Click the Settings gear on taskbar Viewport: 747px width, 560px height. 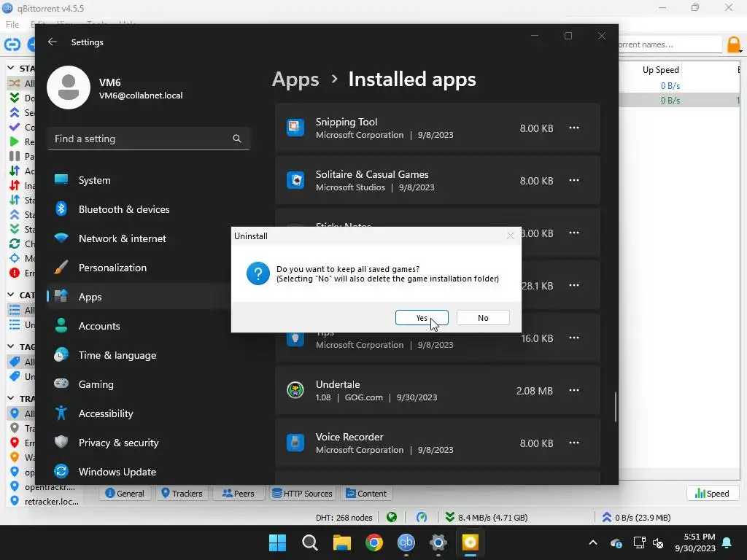[x=438, y=542]
